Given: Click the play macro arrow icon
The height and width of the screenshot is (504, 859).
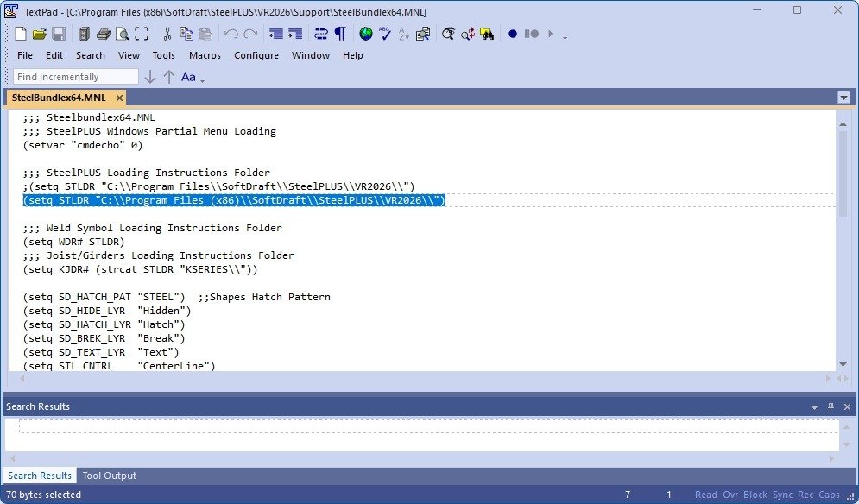Looking at the screenshot, I should (x=551, y=34).
